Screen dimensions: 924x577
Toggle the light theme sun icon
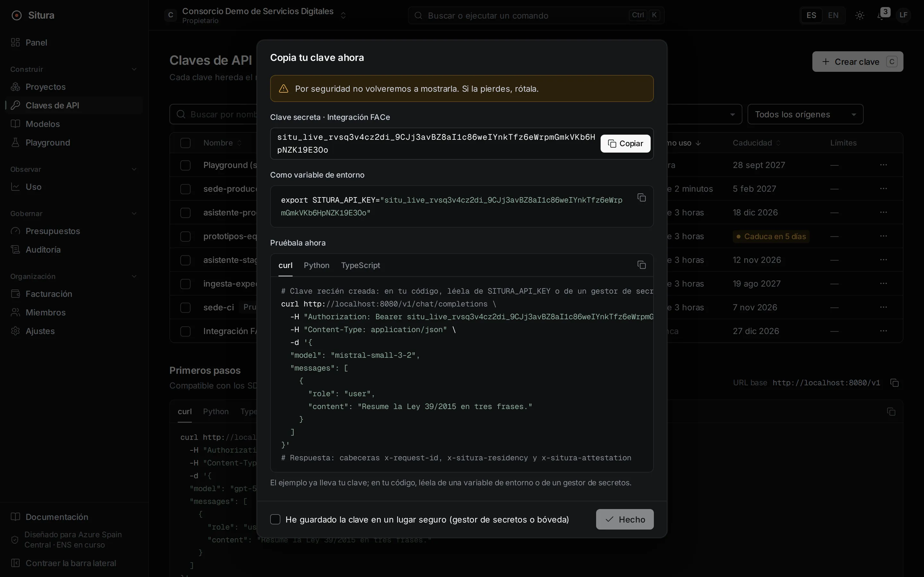860,15
